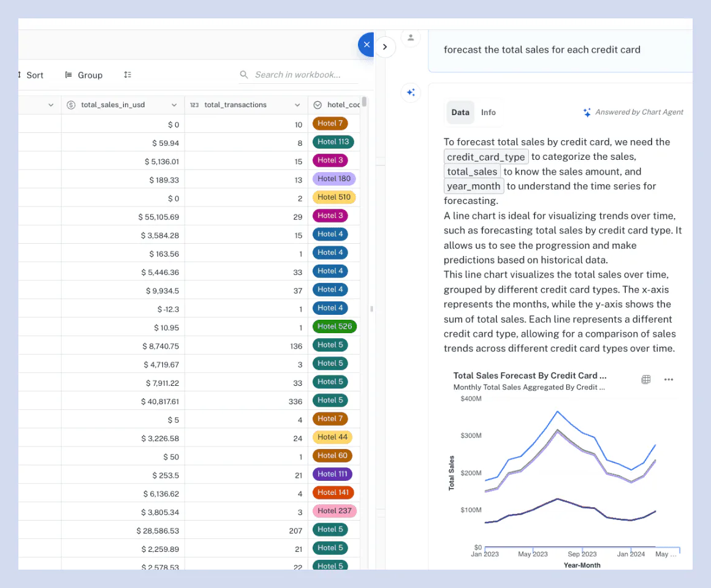
Task: Click the top blue line in the chart
Action: tap(557, 412)
